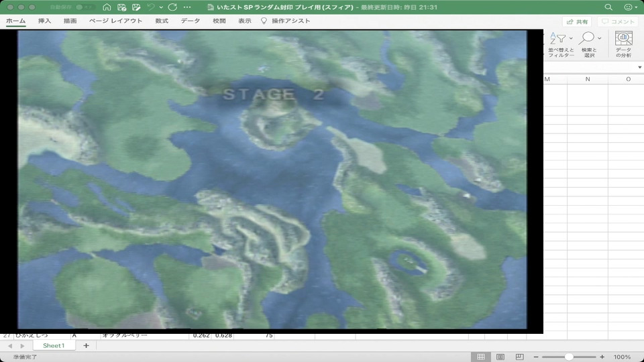Click the 共有 share button
The width and height of the screenshot is (644, 362).
[577, 21]
